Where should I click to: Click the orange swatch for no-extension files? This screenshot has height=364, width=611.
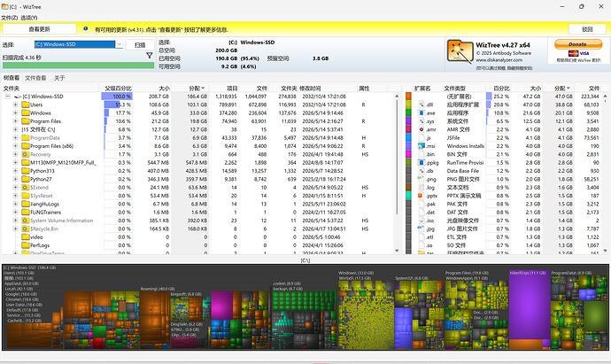(408, 96)
